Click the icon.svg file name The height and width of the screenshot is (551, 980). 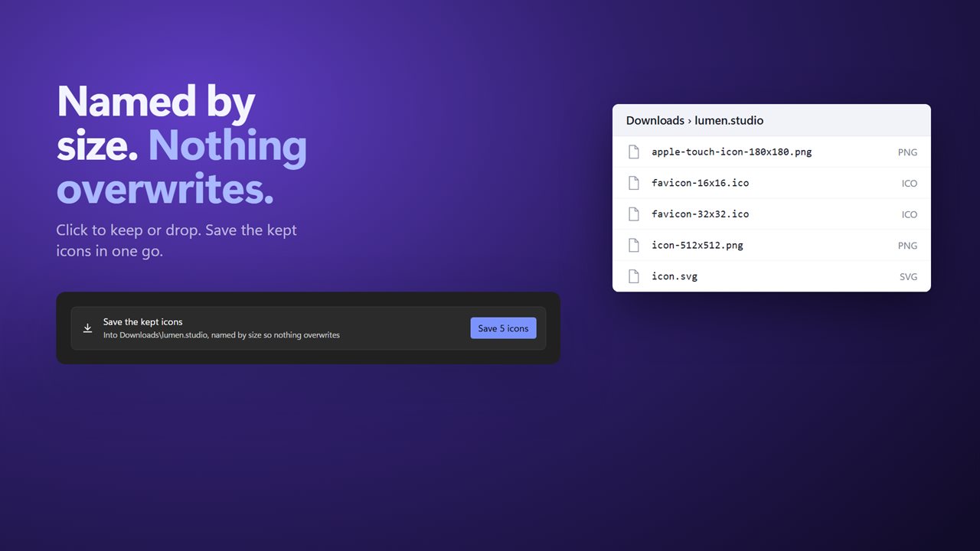coord(675,276)
